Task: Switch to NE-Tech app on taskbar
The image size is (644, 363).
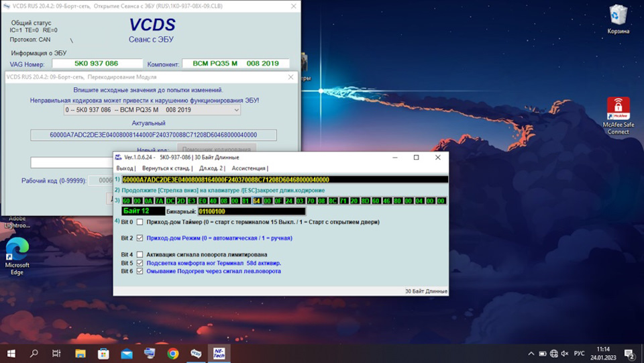Action: [x=219, y=354]
